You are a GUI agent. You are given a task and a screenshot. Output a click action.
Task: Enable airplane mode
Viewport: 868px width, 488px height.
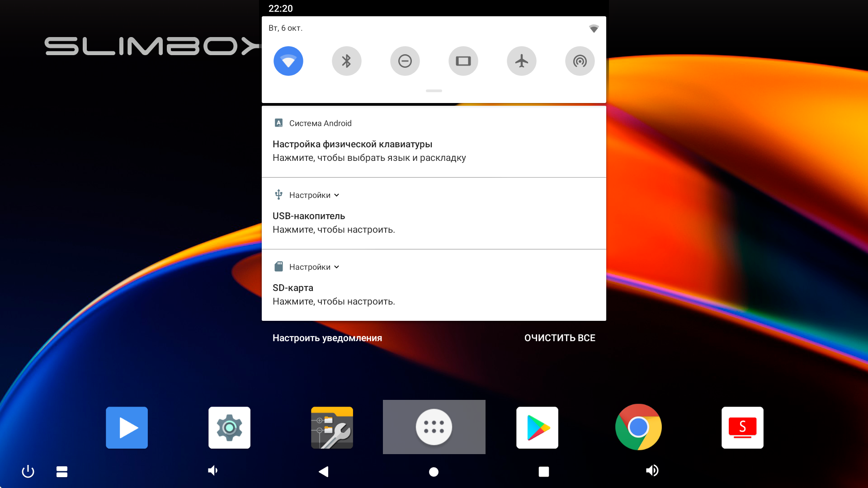[521, 61]
